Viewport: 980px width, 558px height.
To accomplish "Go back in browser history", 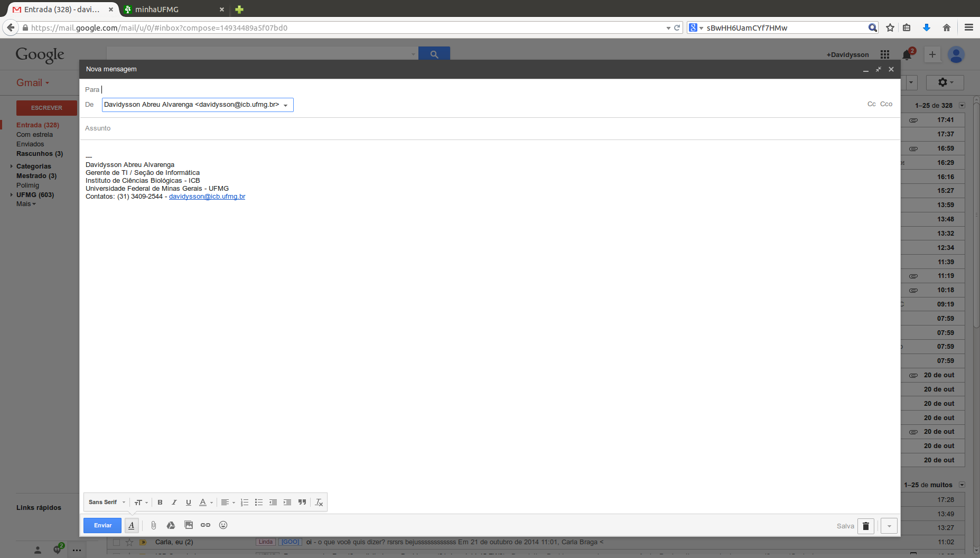I will click(11, 27).
